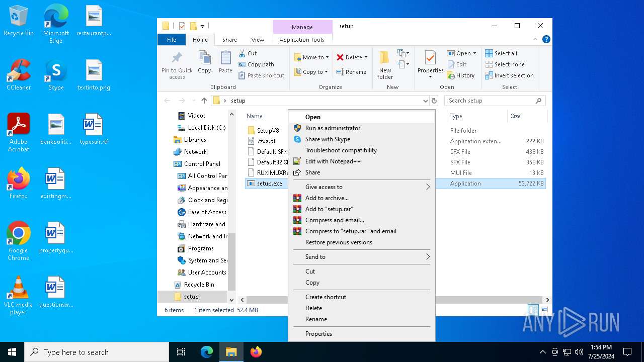Select Troubleshoot compatibility in context menu
The image size is (644, 362).
(x=361, y=150)
